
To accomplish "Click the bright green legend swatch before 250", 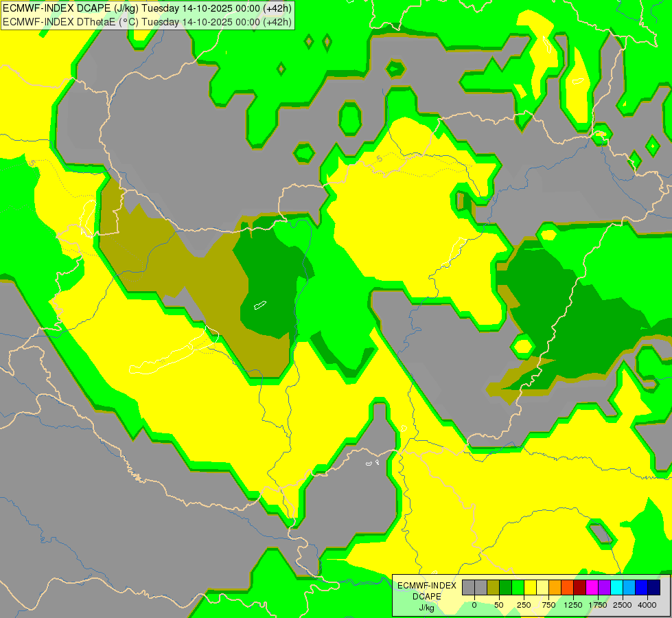I will [518, 587].
